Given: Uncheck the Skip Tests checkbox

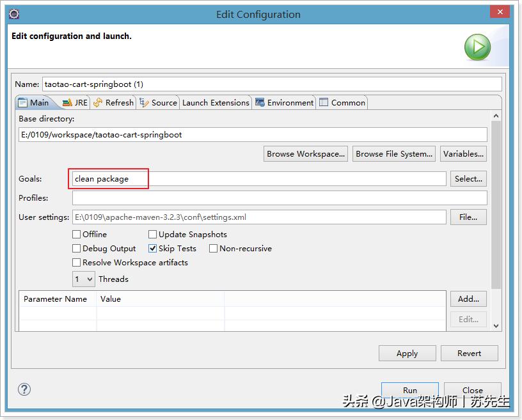Looking at the screenshot, I should 152,248.
